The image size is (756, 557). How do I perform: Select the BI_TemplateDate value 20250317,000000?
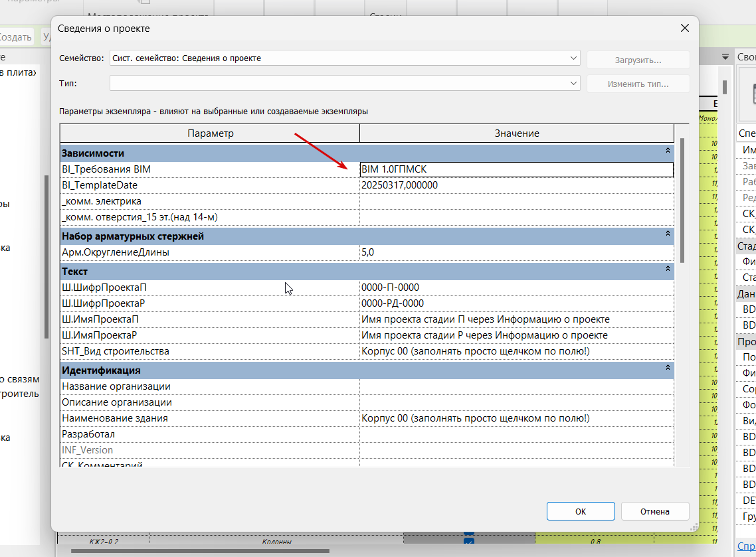point(400,185)
